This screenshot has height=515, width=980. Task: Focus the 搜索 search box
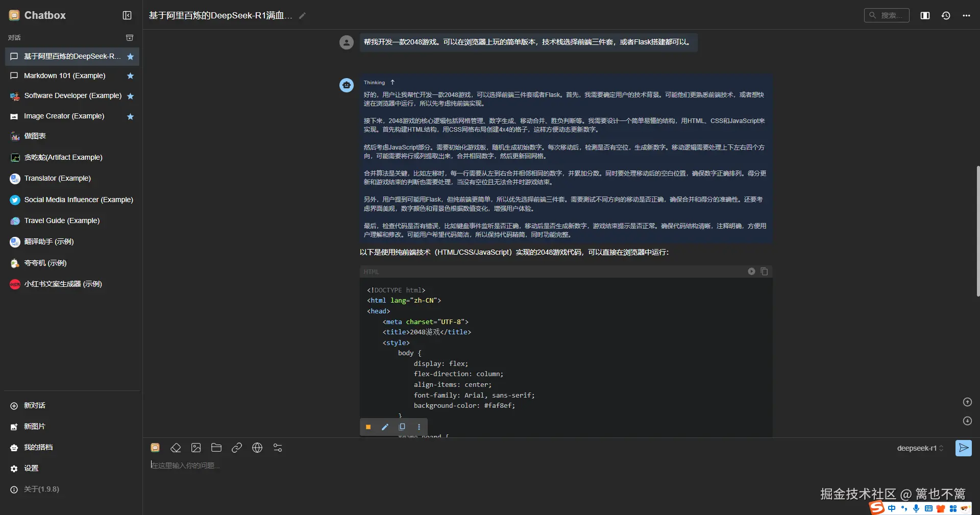click(887, 15)
